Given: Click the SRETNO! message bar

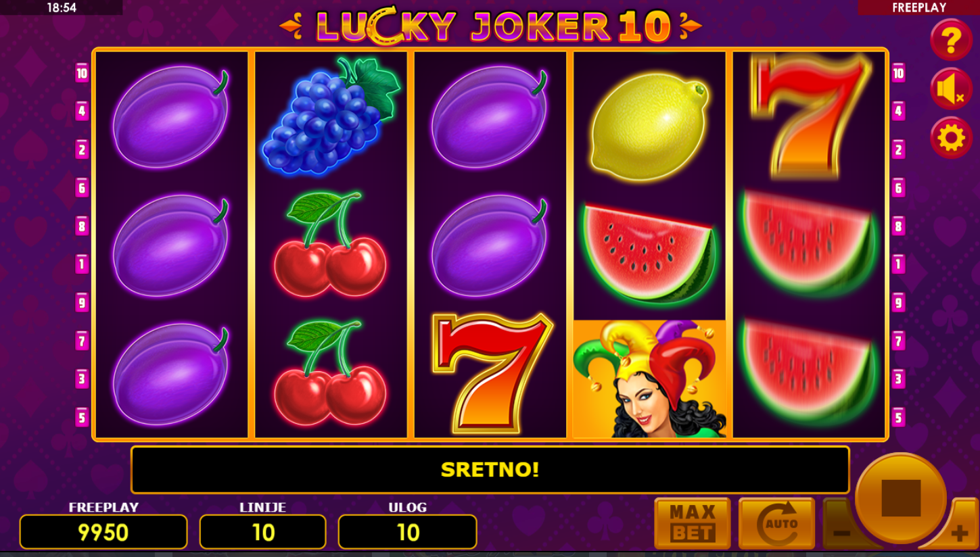Looking at the screenshot, I should point(490,469).
